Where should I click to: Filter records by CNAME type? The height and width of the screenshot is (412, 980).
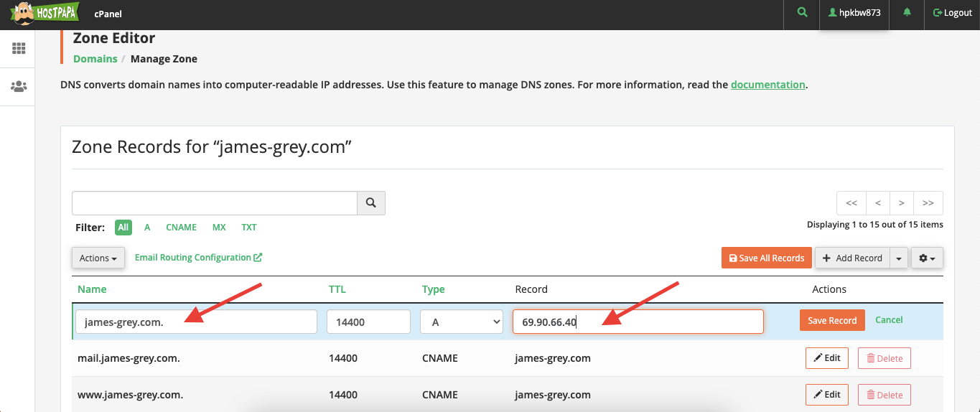click(x=181, y=228)
